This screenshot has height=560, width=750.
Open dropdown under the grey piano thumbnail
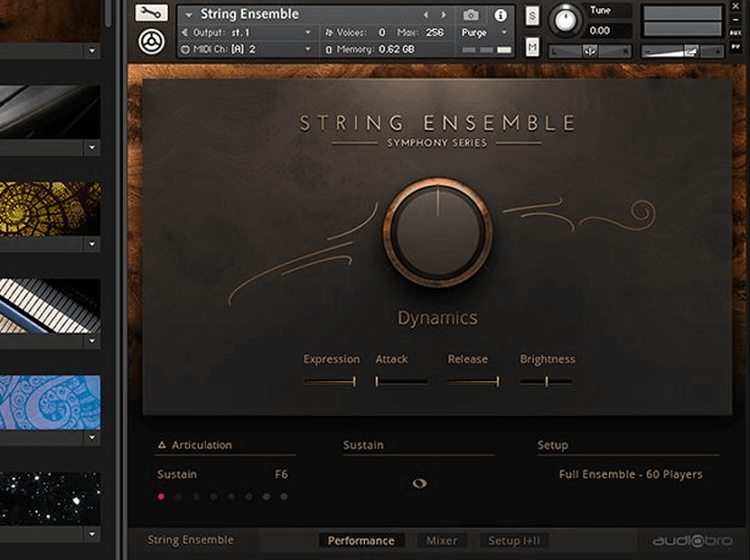92,147
